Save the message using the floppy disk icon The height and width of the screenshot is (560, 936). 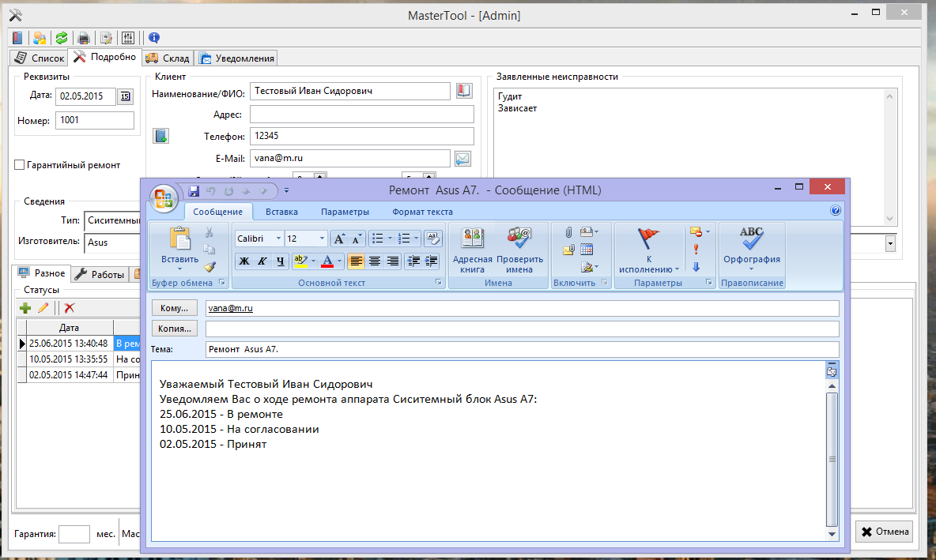point(194,191)
